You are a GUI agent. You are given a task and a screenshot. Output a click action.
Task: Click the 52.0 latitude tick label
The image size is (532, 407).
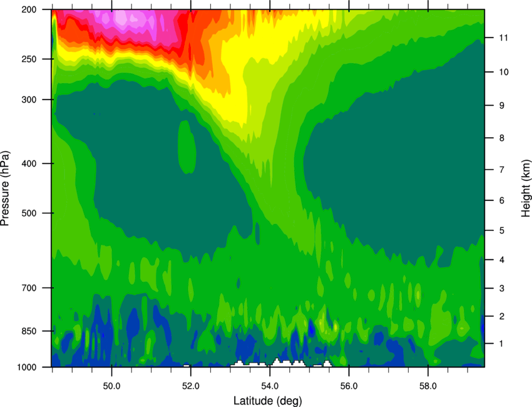point(191,386)
